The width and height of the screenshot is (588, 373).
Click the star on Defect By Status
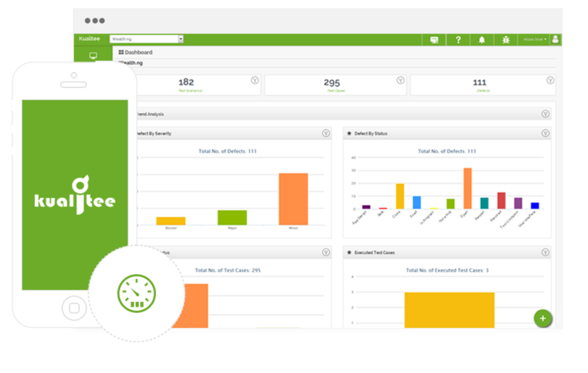349,133
